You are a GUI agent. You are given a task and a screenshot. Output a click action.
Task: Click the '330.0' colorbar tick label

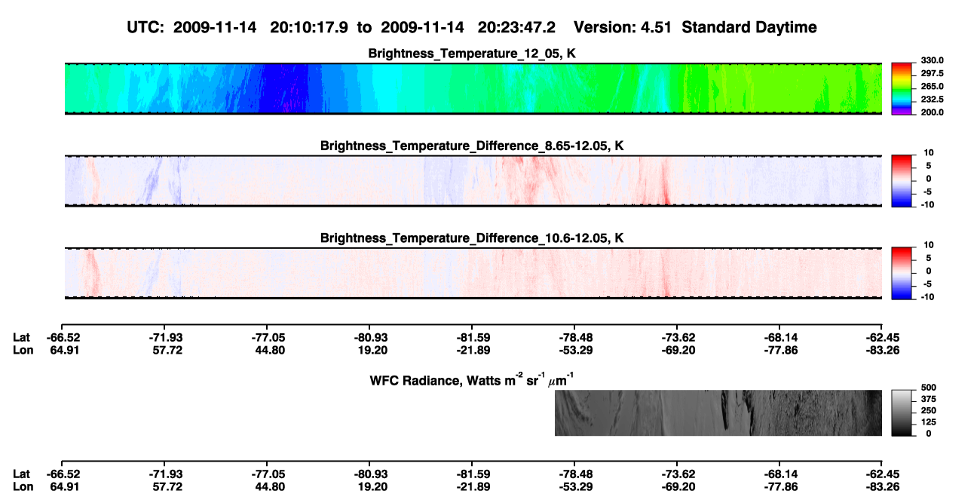point(933,61)
